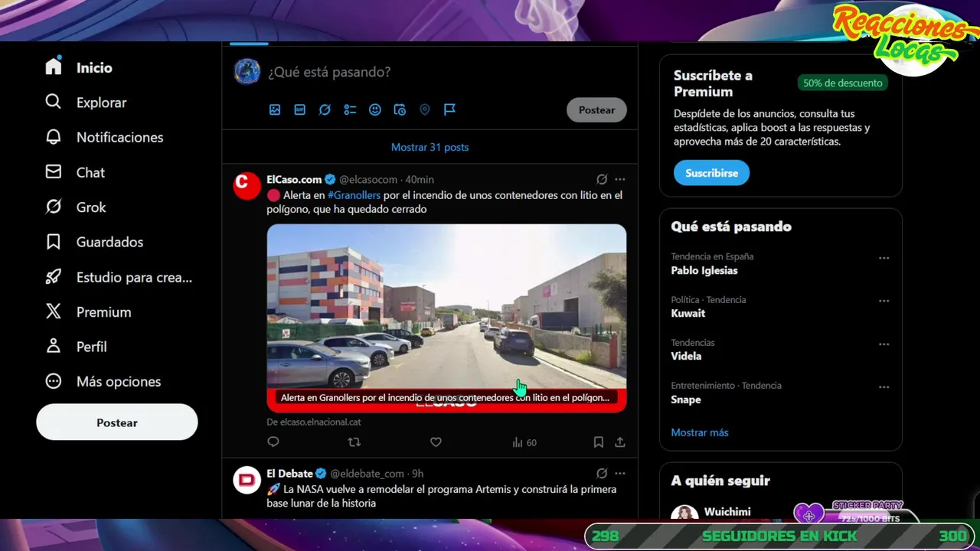Repost the ElCaso.com Granollers post

[x=354, y=442]
